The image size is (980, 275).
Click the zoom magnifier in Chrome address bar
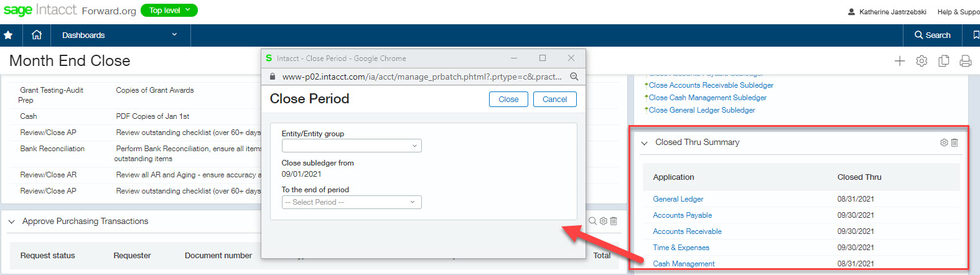[x=574, y=77]
